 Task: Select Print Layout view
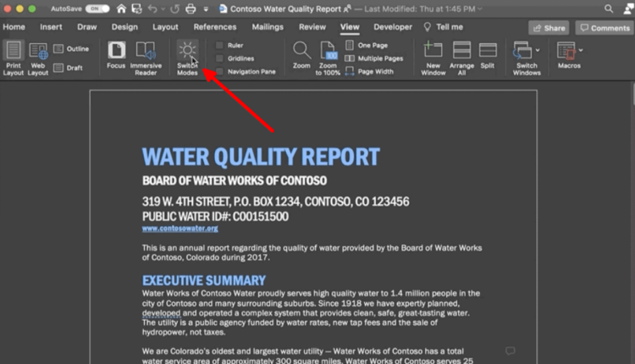(x=14, y=58)
